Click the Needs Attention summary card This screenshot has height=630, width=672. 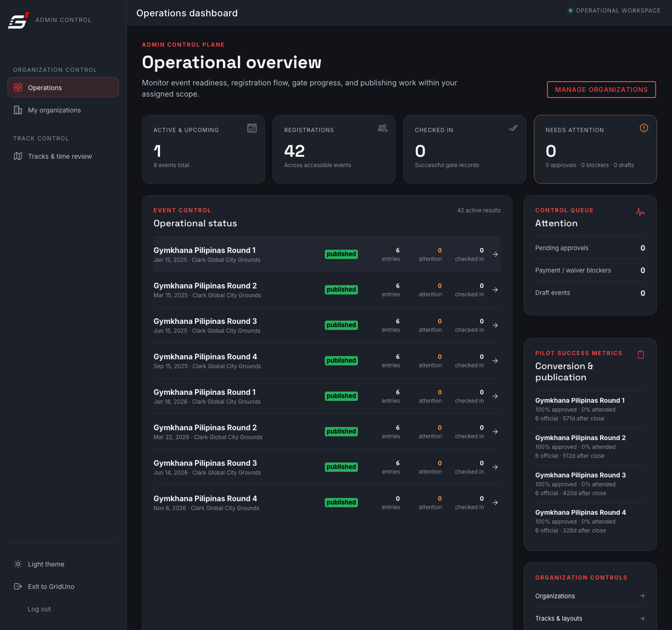(x=595, y=149)
